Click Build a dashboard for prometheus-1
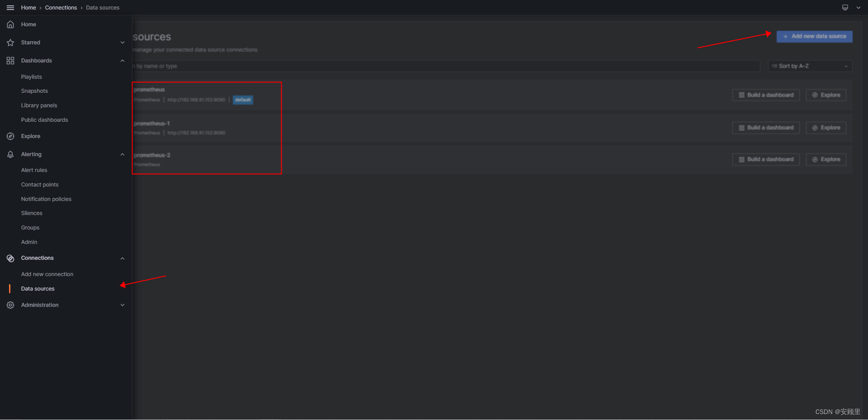Screen dimensions: 868x420 tap(766, 128)
